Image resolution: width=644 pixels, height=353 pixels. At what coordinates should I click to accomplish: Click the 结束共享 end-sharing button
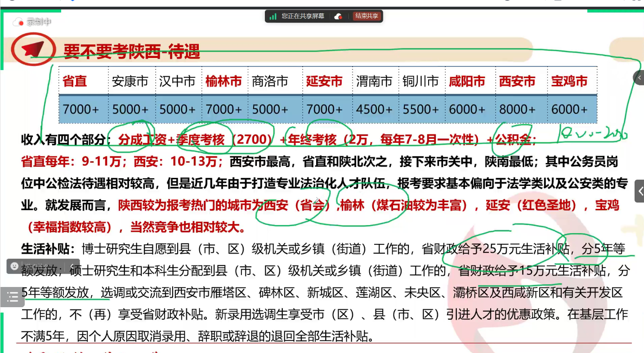(x=367, y=16)
